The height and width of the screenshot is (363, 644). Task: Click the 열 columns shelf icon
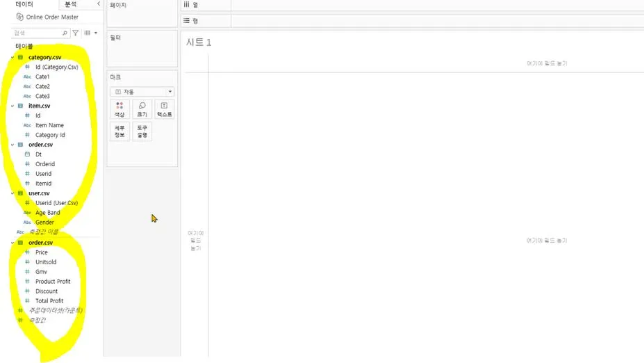(186, 5)
